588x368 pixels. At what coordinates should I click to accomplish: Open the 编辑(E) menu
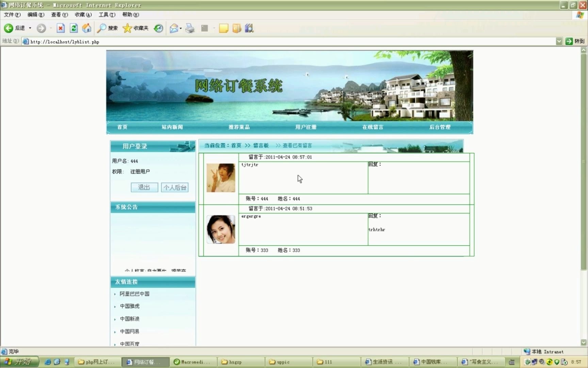pos(36,15)
